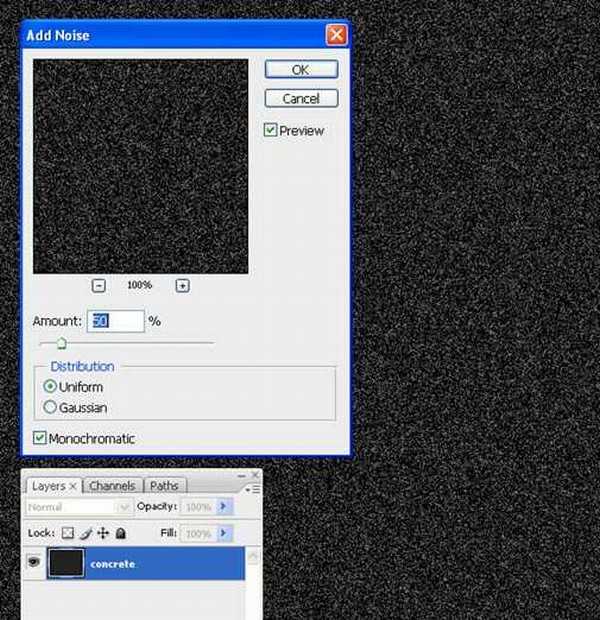Screen dimensions: 600x620
Task: Hide the concrete layer
Action: [x=33, y=564]
